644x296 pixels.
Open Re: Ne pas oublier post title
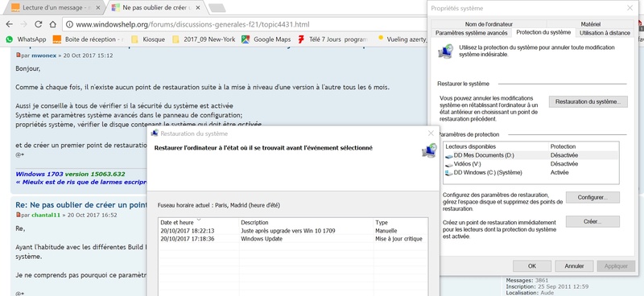(81, 205)
